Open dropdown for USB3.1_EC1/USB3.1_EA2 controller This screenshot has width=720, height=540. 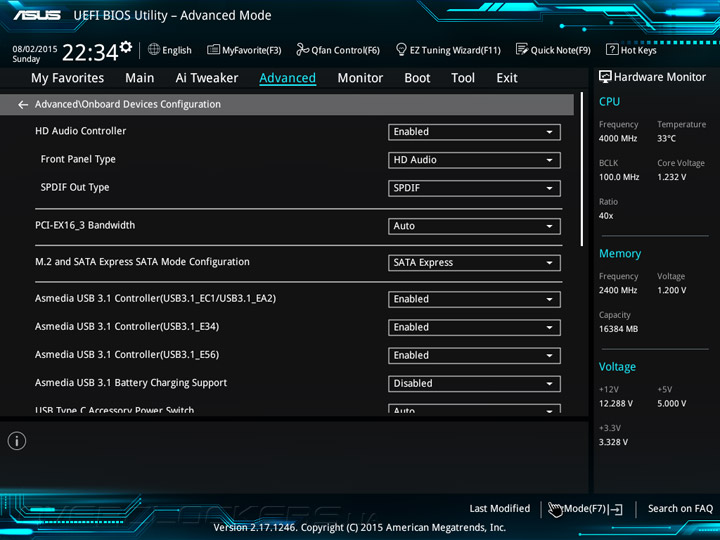[474, 299]
